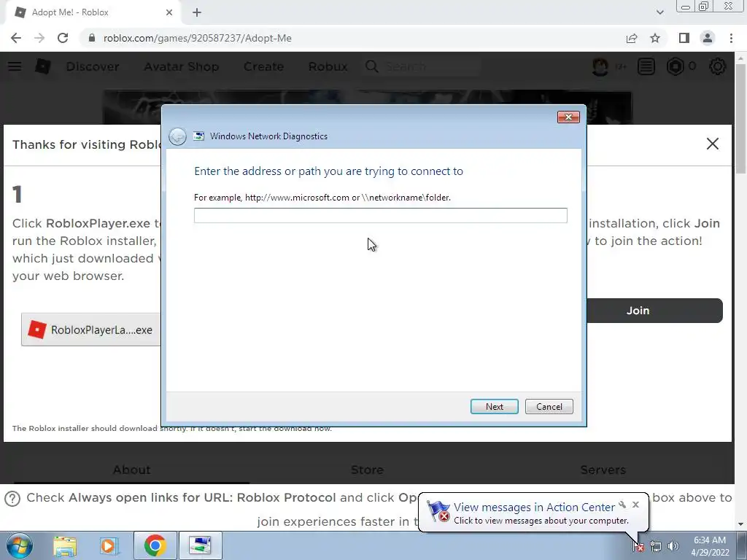Switch to the Store tab
Screen dimensions: 747x560
(367, 470)
